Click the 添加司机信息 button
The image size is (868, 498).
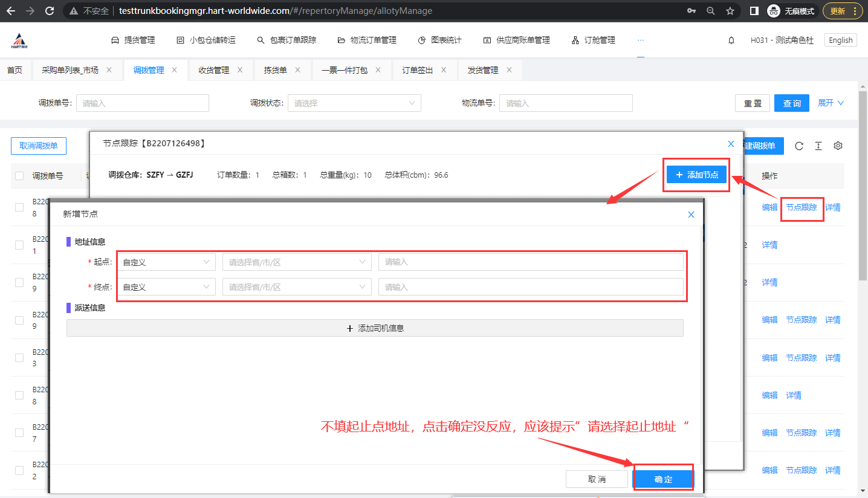[x=375, y=328]
